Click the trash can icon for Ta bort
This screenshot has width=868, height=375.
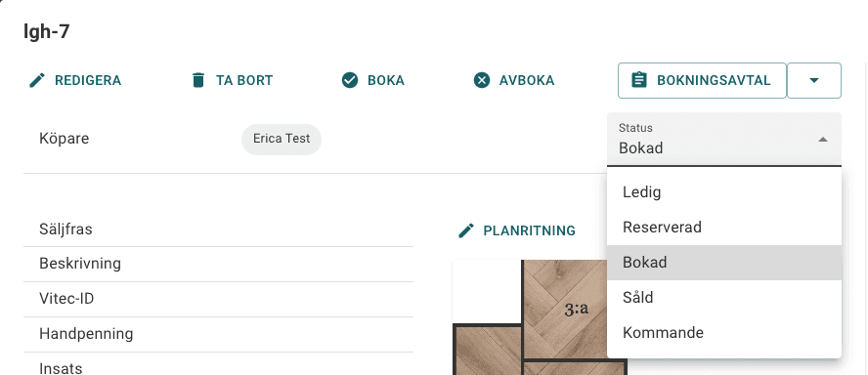pos(198,81)
